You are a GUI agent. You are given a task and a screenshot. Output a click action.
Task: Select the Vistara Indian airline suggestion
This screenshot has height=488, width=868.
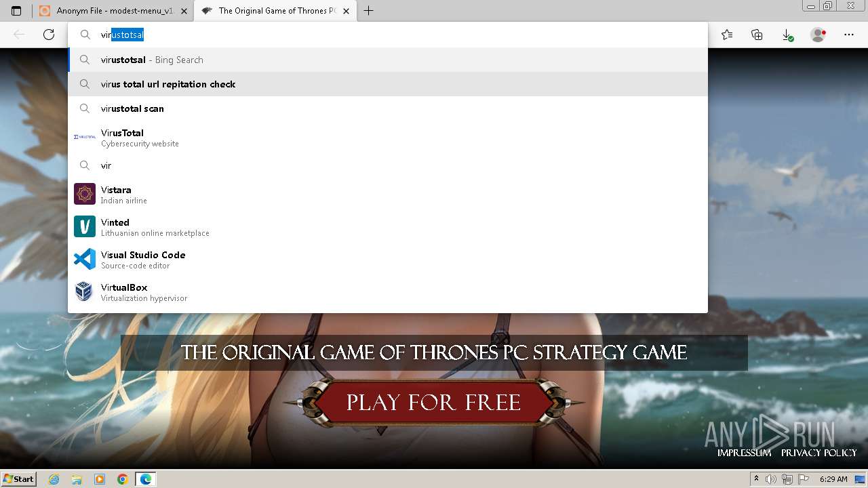click(388, 195)
